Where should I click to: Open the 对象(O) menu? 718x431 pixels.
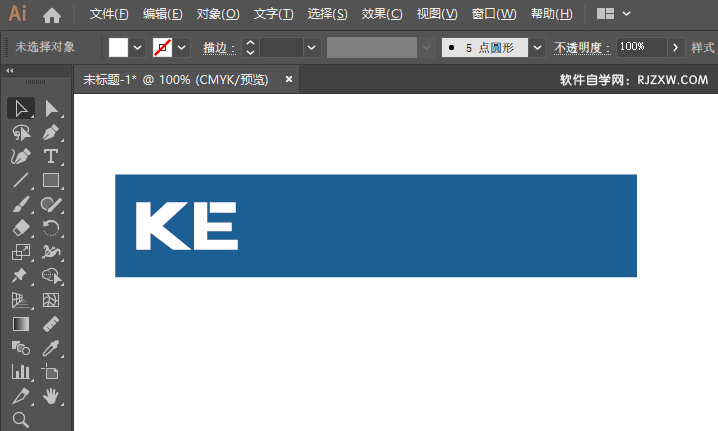point(218,14)
